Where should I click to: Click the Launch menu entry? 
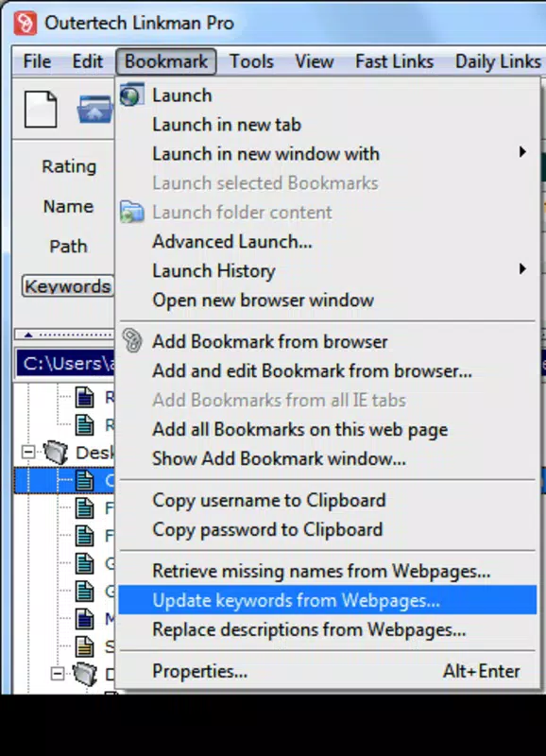tap(328, 95)
